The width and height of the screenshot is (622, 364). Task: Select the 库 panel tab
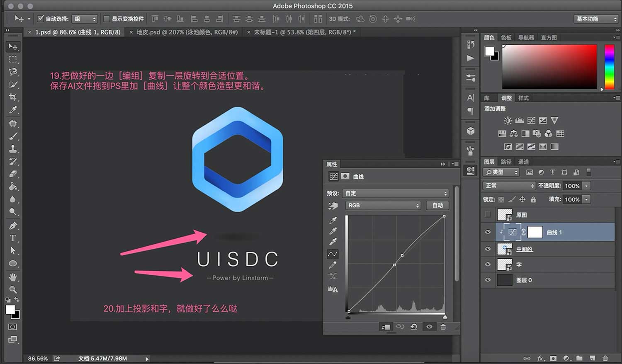[x=487, y=98]
